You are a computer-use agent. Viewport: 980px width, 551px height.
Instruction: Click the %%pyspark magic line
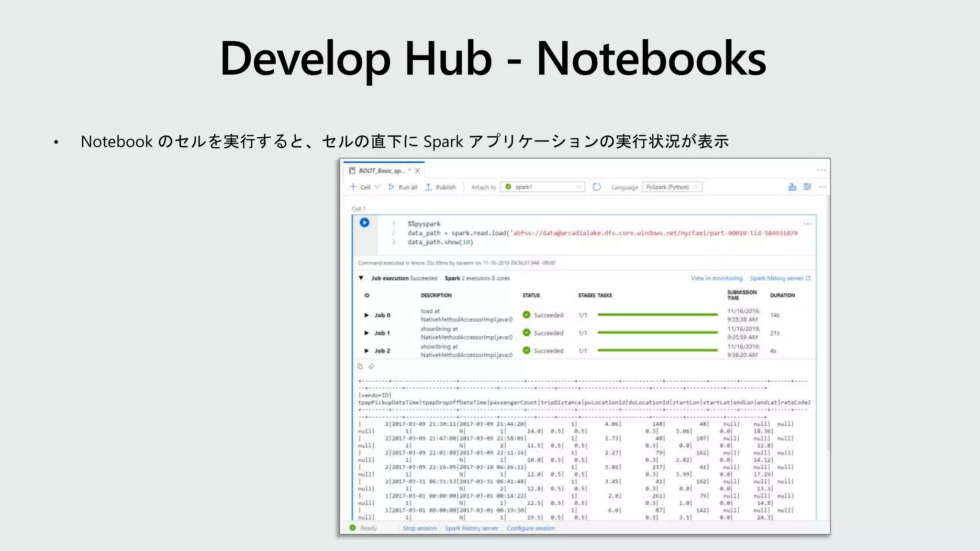pyautogui.click(x=424, y=224)
